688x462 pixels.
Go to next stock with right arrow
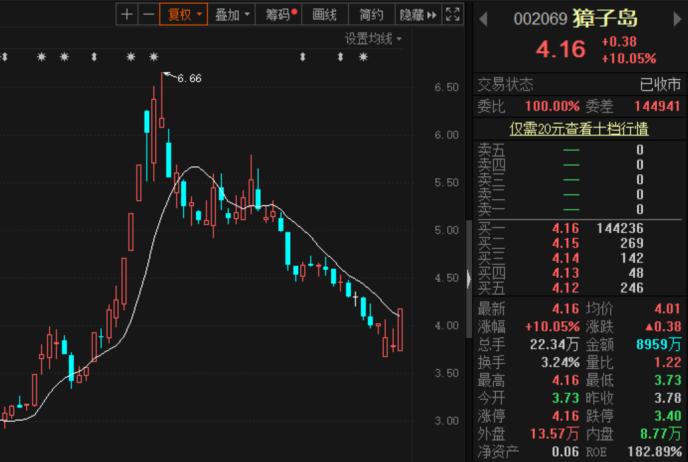[x=677, y=19]
